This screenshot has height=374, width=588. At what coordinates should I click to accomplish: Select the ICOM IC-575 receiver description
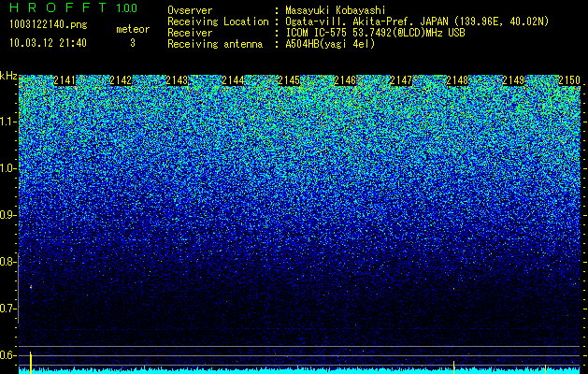pos(375,33)
